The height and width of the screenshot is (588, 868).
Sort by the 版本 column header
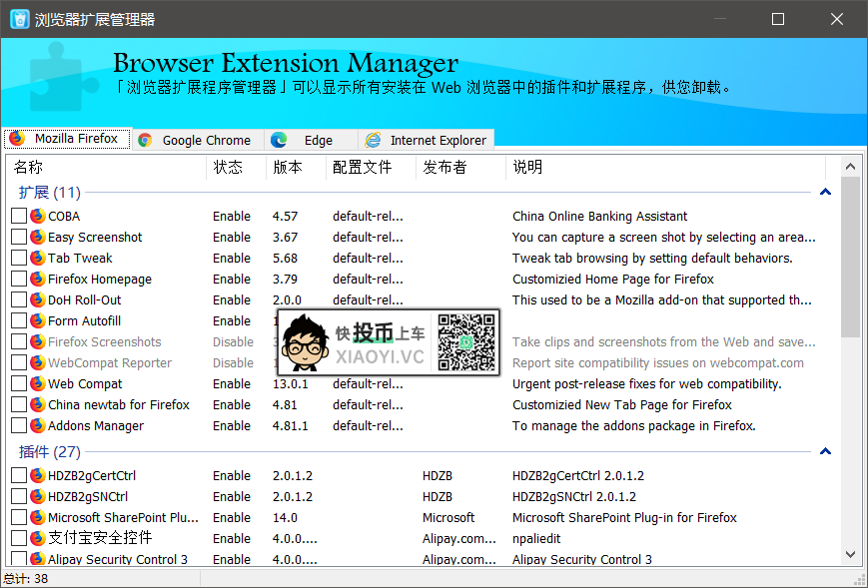297,167
